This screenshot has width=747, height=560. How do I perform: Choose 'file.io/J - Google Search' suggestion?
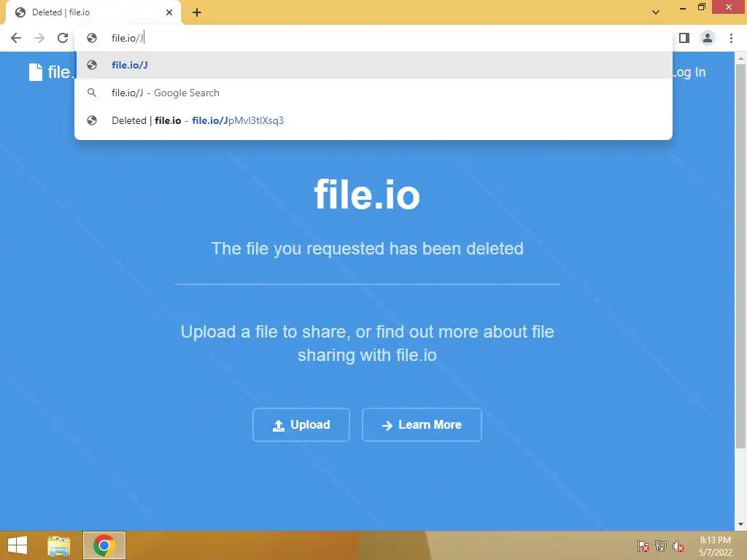(x=373, y=93)
